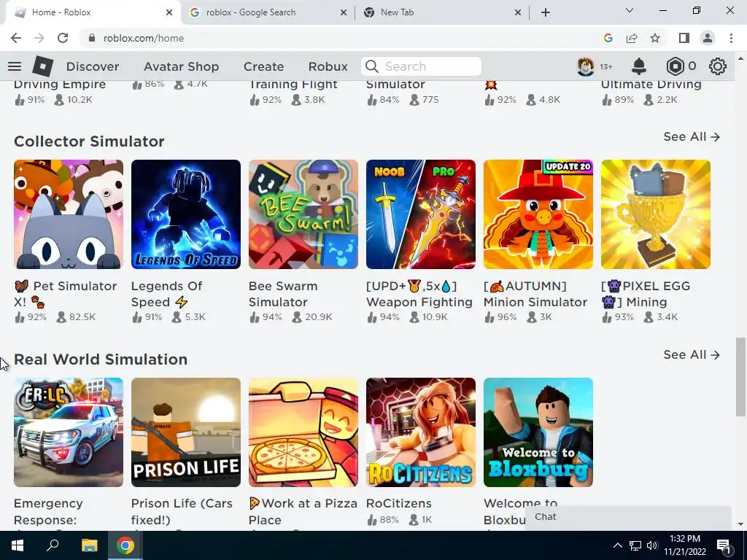This screenshot has width=747, height=560.
Task: Open the Welcome to Bloxburg thumbnail
Action: [x=538, y=432]
